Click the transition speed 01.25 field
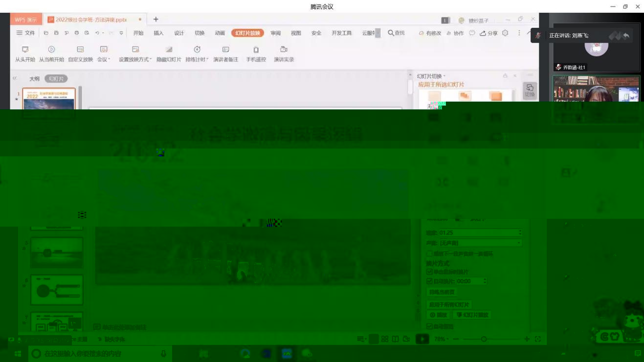This screenshot has height=362, width=644. pos(480,233)
